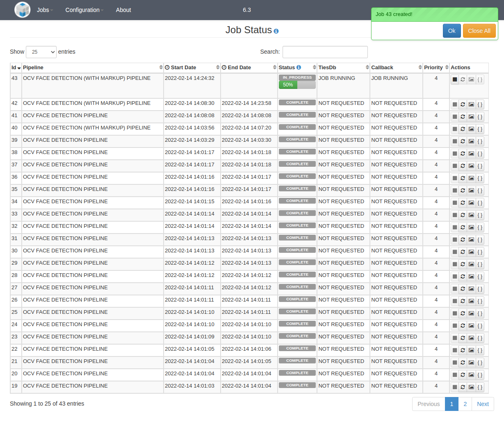View media image icon for job 41
This screenshot has width=504, height=422.
(471, 117)
